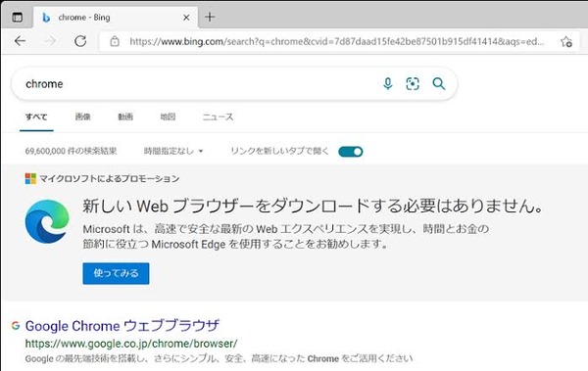
Task: Reload the page with refresh icon
Action: click(80, 41)
